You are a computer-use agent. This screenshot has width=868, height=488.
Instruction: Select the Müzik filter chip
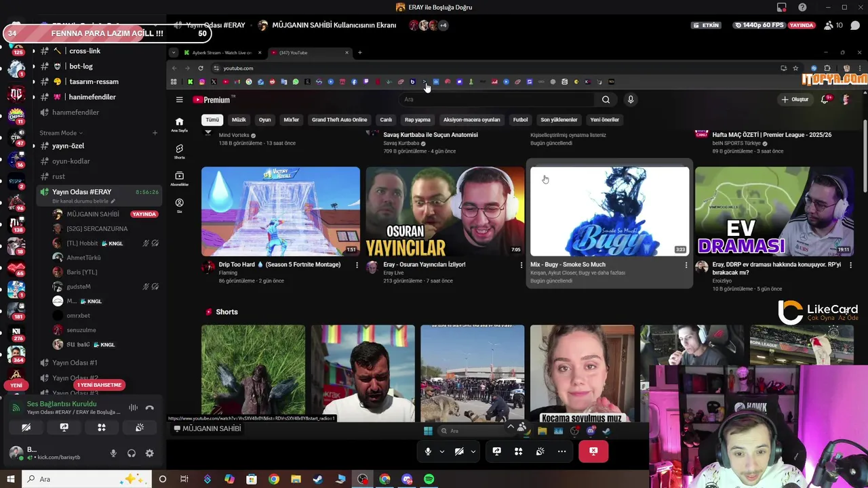239,120
